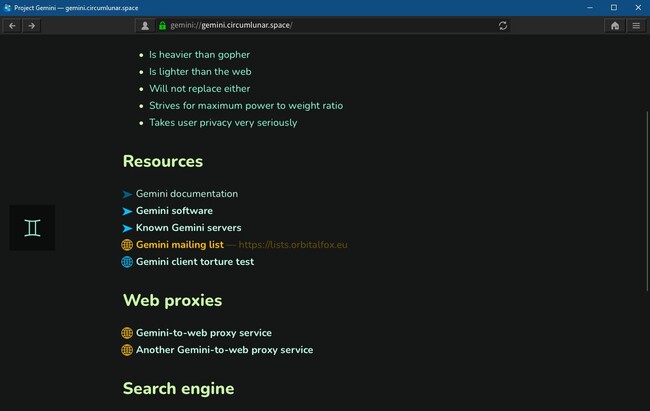Click 'Takes user privacy very seriously' text
This screenshot has width=650, height=411.
[x=223, y=123]
